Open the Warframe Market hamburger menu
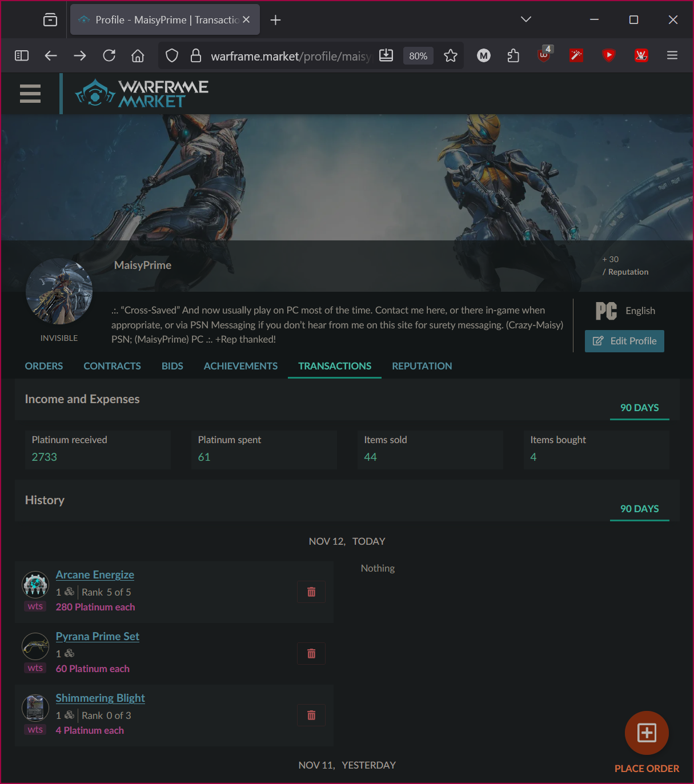The height and width of the screenshot is (784, 694). pos(30,93)
